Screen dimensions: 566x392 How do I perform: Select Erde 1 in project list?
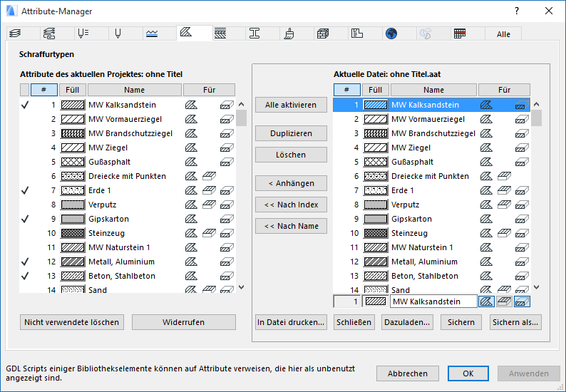(x=128, y=190)
